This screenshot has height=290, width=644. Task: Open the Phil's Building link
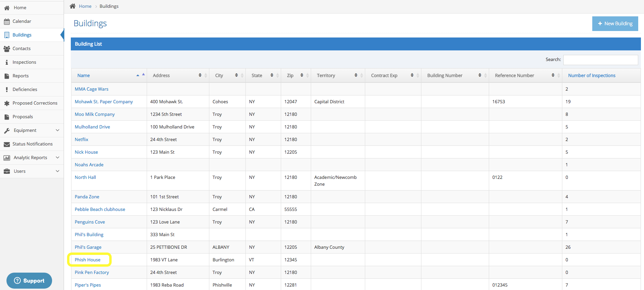(89, 234)
